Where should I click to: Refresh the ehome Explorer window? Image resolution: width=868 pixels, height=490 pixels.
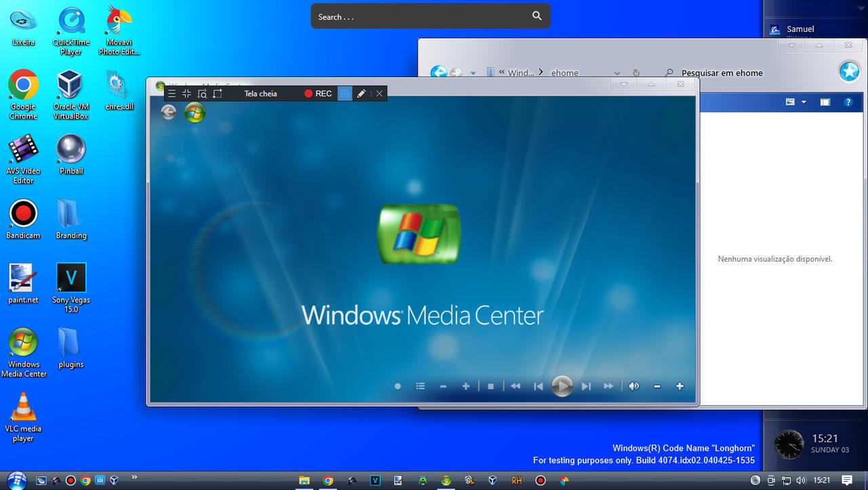coord(636,73)
